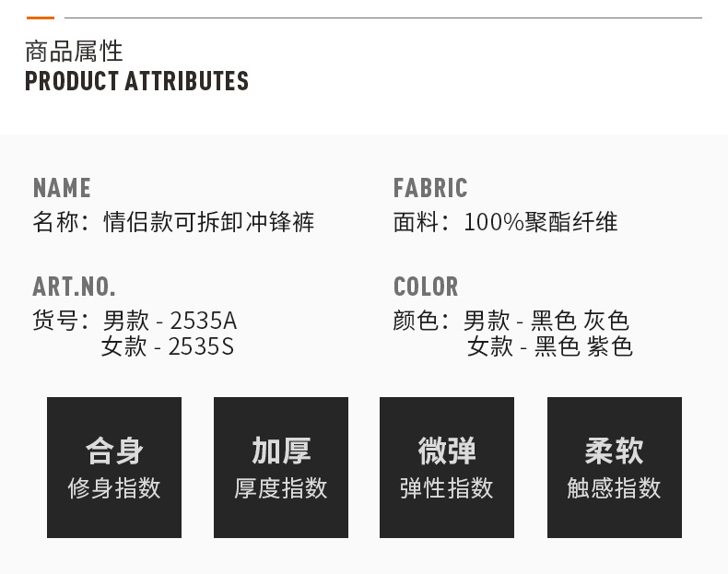Viewport: 728px width, 574px height.
Task: Click the COLOR label
Action: pos(425,286)
